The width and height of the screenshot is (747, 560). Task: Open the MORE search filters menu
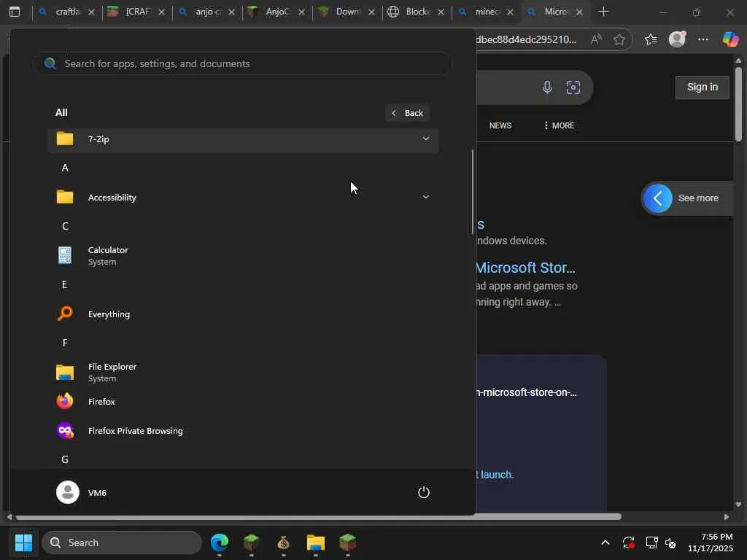coord(559,125)
